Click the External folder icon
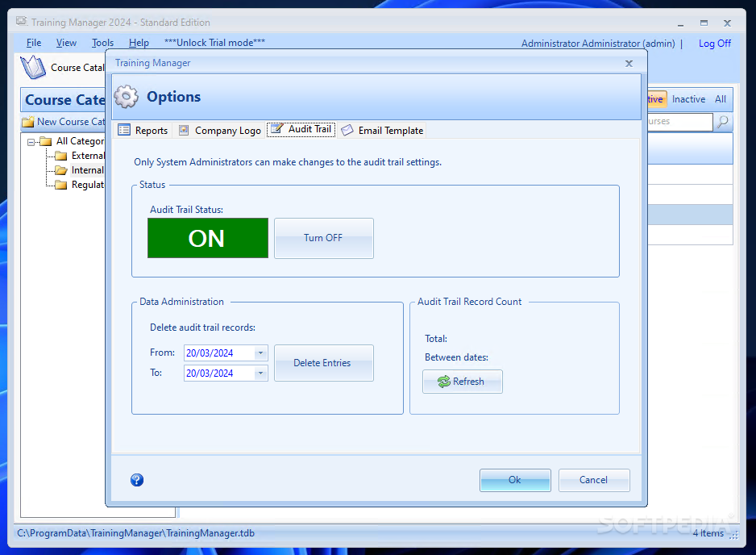The height and width of the screenshot is (555, 756). (x=60, y=156)
